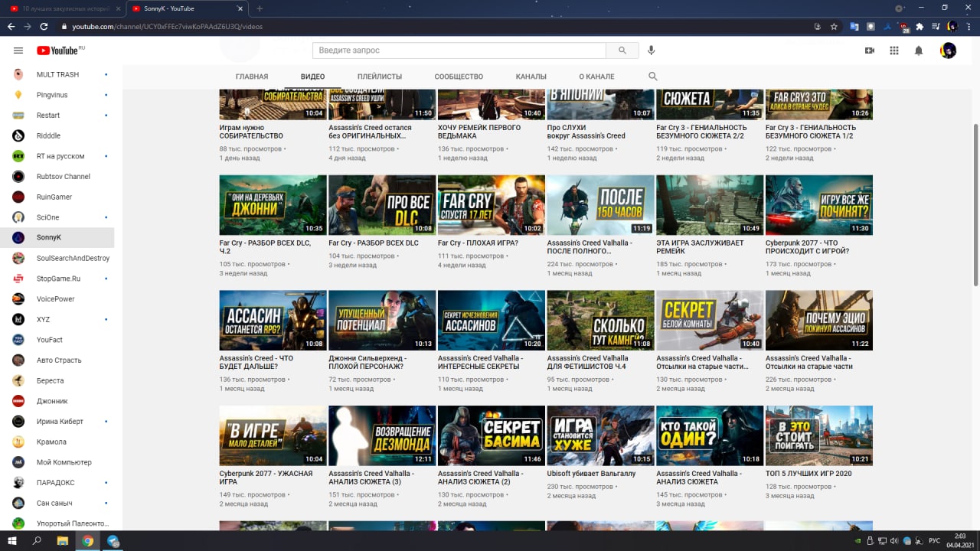Open StopGame.Ru channel avatar in sidebar

click(18, 279)
